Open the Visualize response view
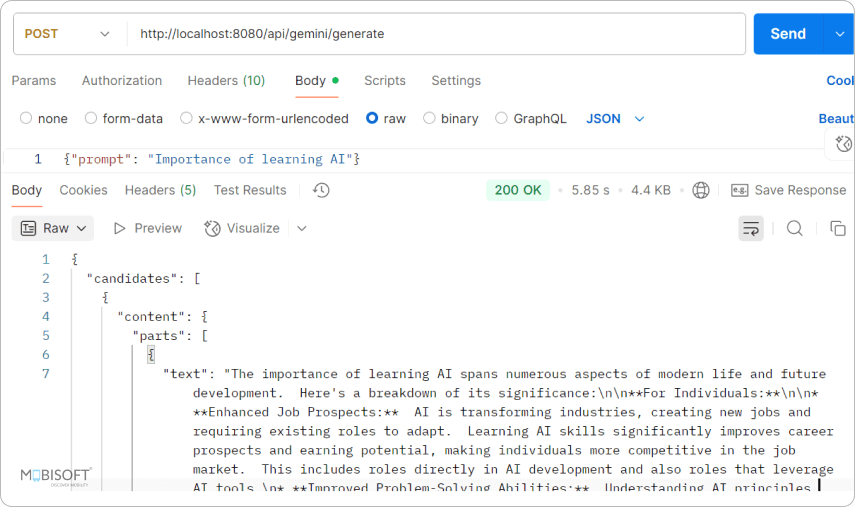Screen dimensions: 855x507 pyautogui.click(x=242, y=228)
